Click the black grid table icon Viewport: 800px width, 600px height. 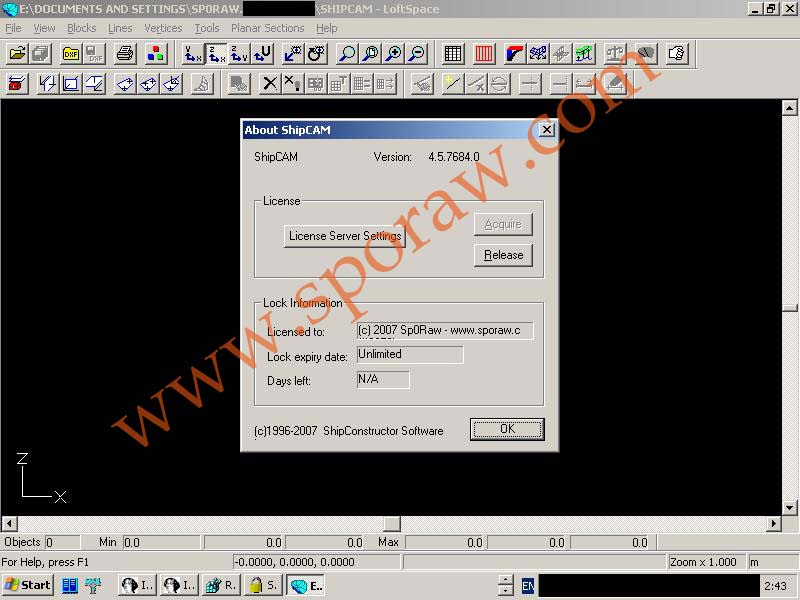click(453, 54)
